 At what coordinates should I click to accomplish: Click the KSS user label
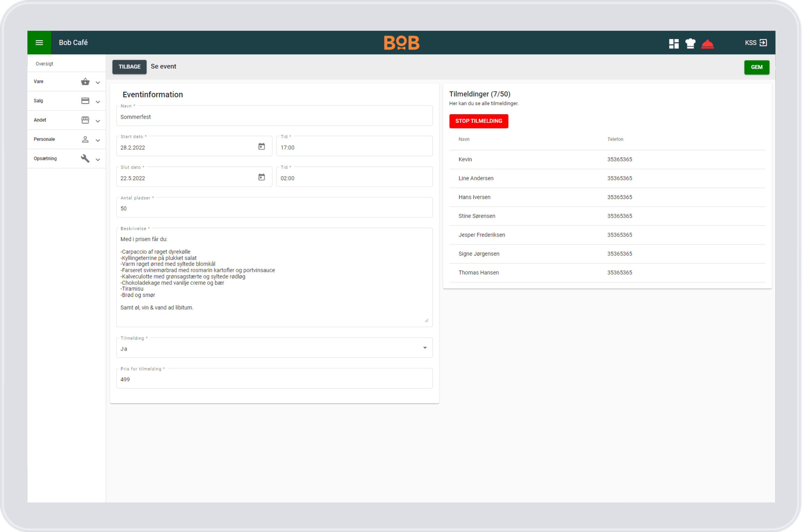click(x=750, y=43)
